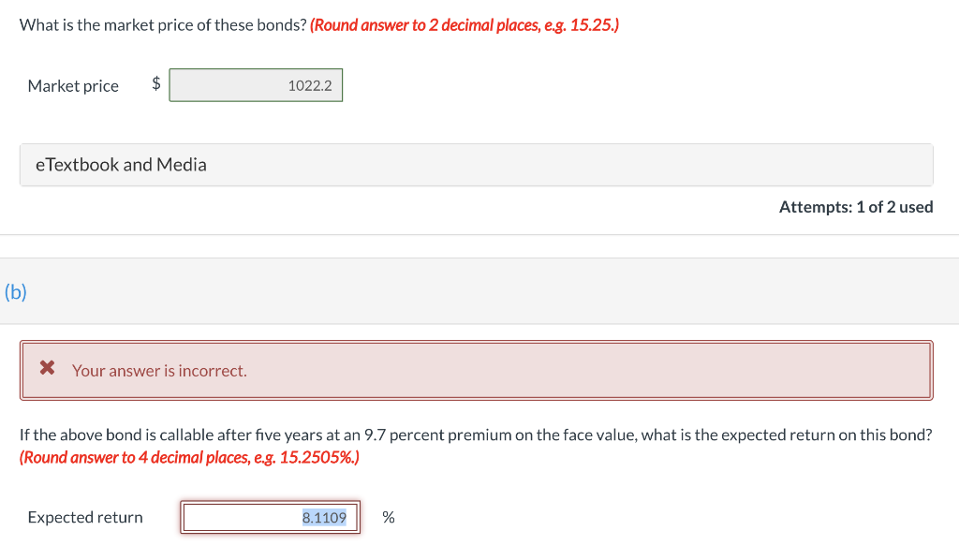Click the Market price label
This screenshot has width=959, height=560.
click(x=73, y=85)
